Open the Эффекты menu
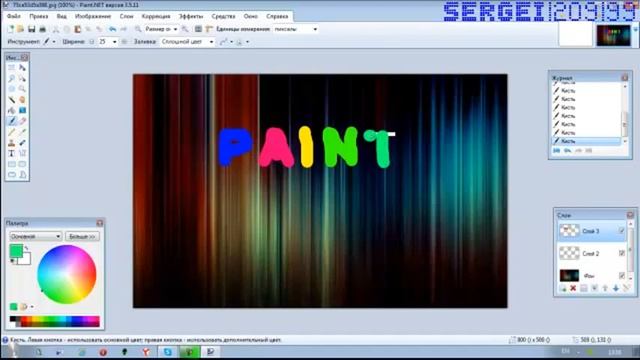 point(191,16)
